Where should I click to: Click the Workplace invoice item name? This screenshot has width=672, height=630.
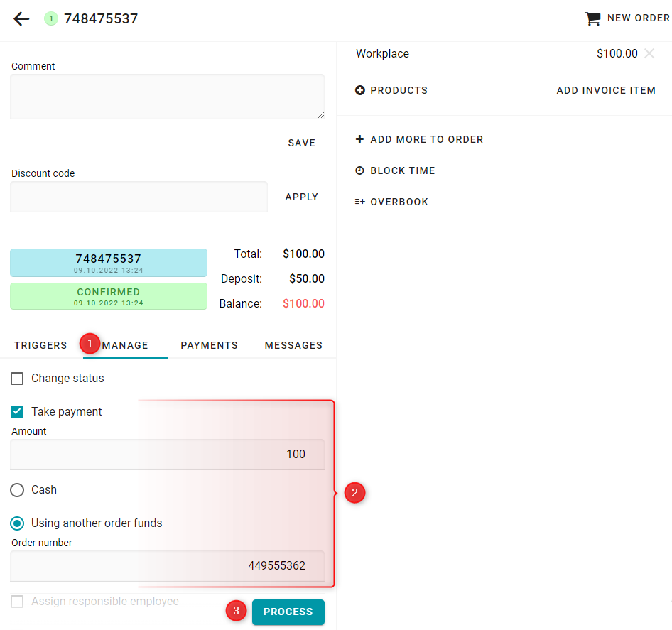click(382, 53)
